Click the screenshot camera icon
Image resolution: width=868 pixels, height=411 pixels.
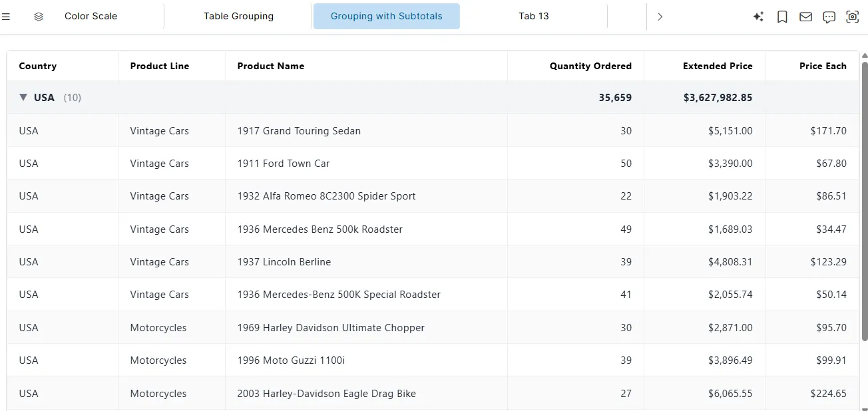pyautogui.click(x=853, y=17)
